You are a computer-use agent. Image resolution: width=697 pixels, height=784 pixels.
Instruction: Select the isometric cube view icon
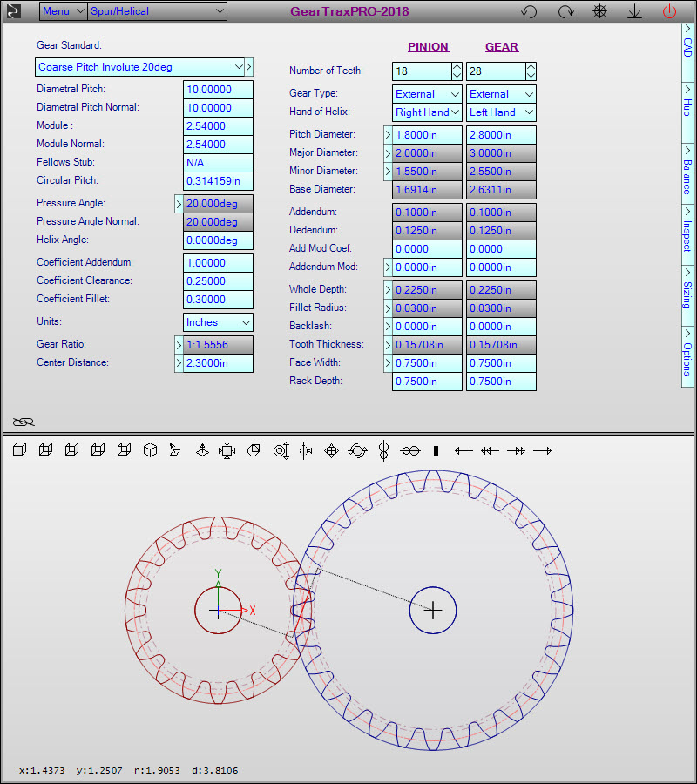click(x=150, y=450)
